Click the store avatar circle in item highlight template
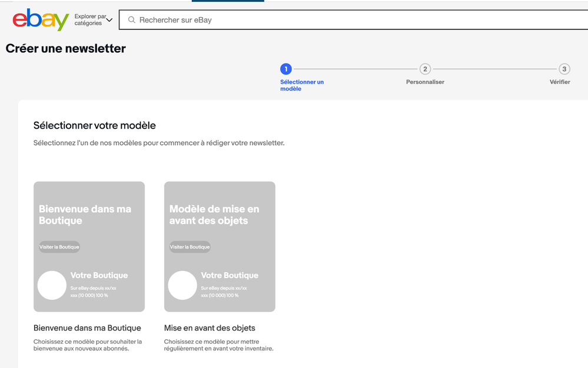 pos(182,285)
